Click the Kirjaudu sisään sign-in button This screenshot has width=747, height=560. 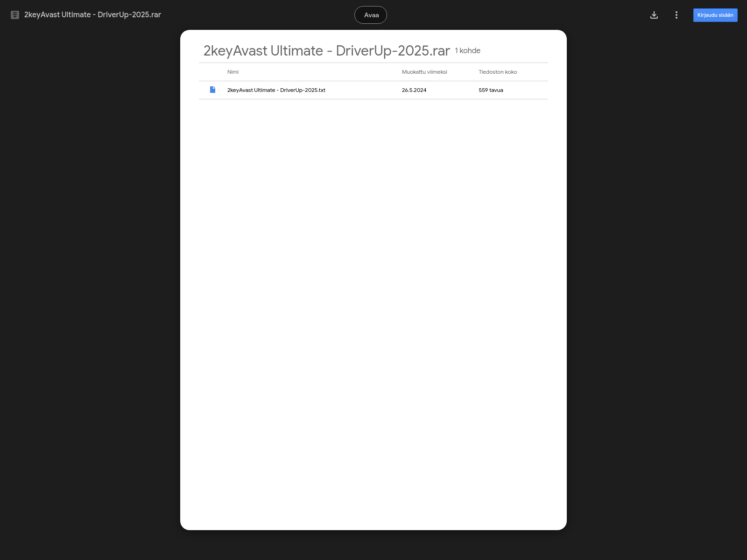[x=715, y=15]
